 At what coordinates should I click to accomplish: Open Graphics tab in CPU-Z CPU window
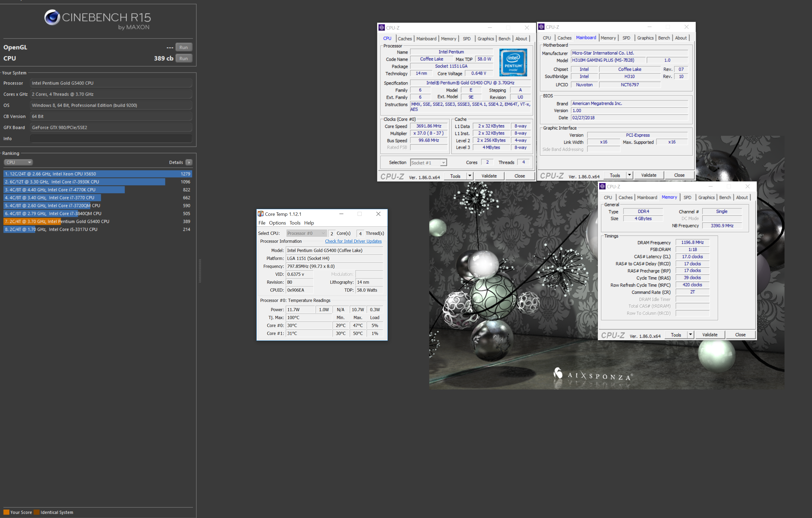486,39
